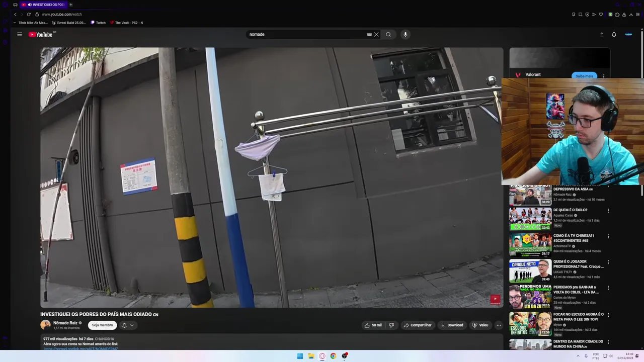This screenshot has height=362, width=644.
Task: Toggle notification bell for Nômade Raiz
Action: click(124, 325)
